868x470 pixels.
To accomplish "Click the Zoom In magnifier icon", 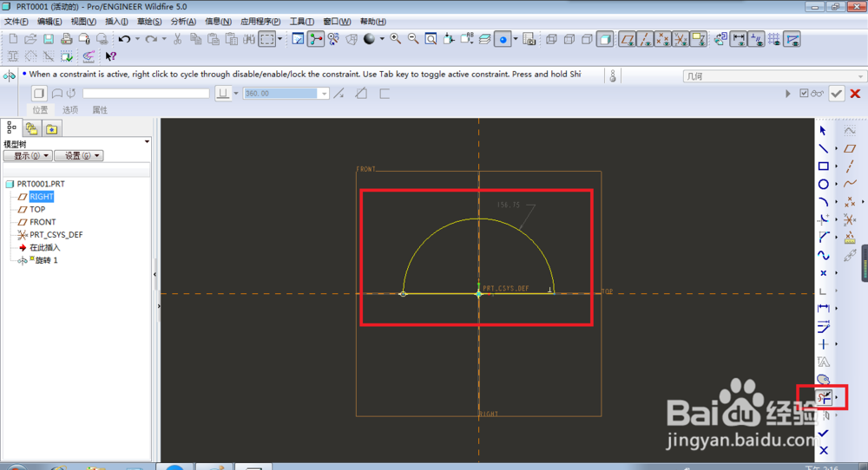I will pyautogui.click(x=395, y=39).
